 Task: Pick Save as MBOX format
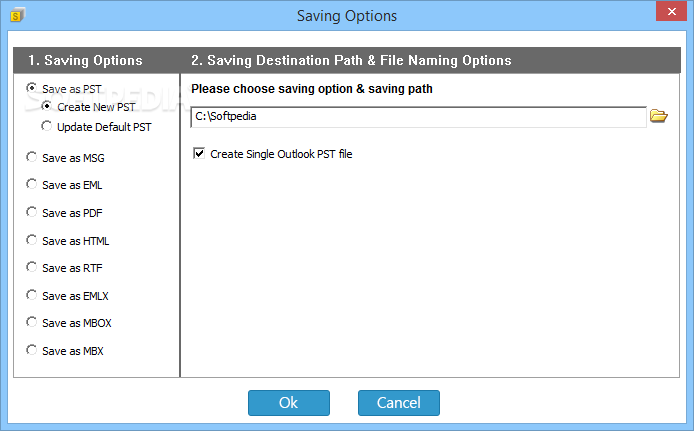coord(32,323)
